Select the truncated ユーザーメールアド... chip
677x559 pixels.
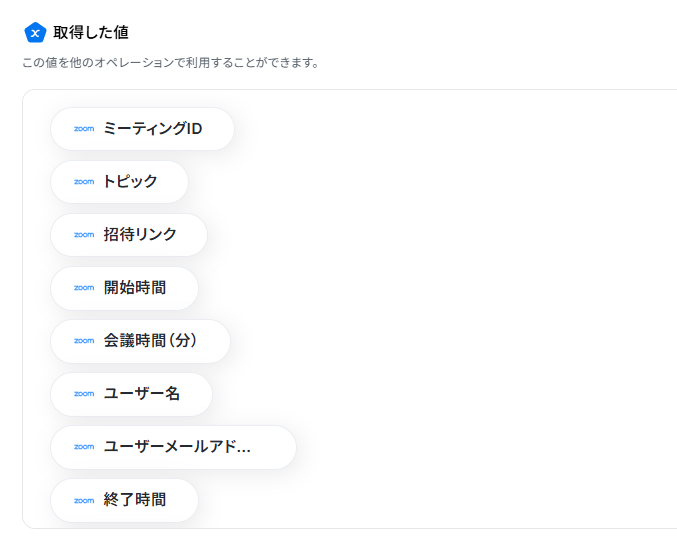pyautogui.click(x=174, y=447)
